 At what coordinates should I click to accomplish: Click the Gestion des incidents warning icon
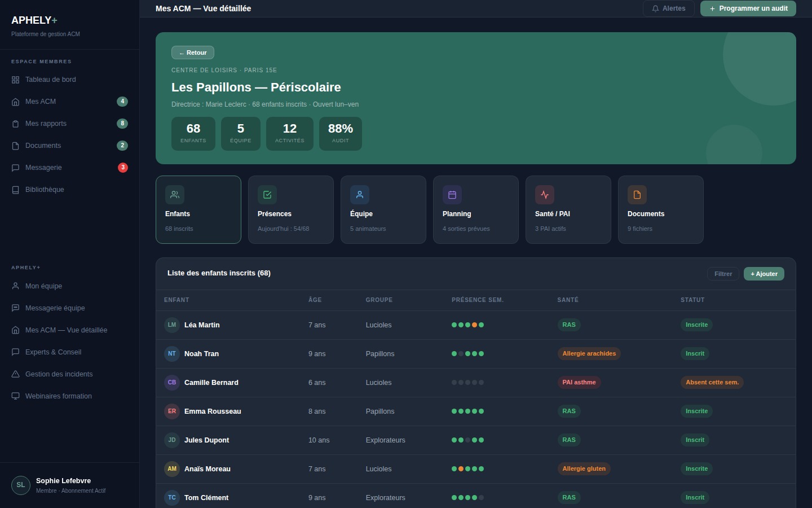(x=16, y=374)
